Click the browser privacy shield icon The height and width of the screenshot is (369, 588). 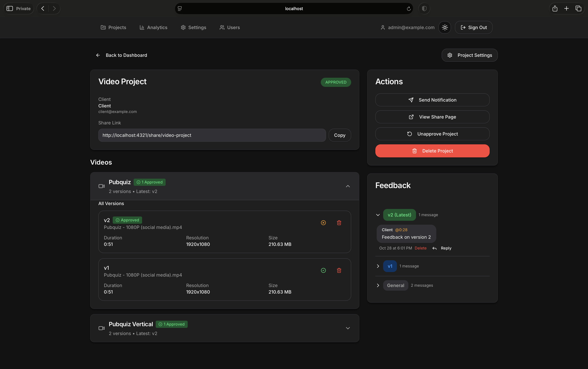[x=424, y=8]
